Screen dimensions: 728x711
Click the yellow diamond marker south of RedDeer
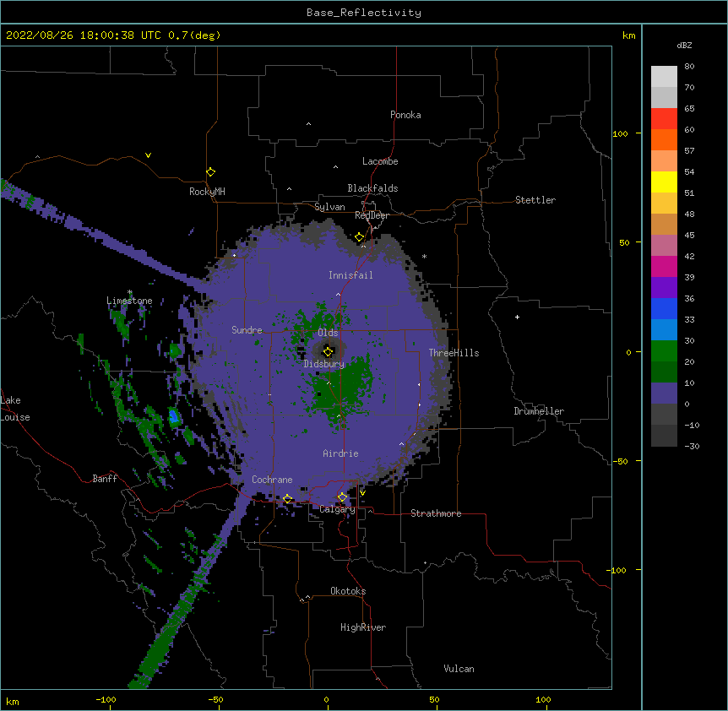360,237
